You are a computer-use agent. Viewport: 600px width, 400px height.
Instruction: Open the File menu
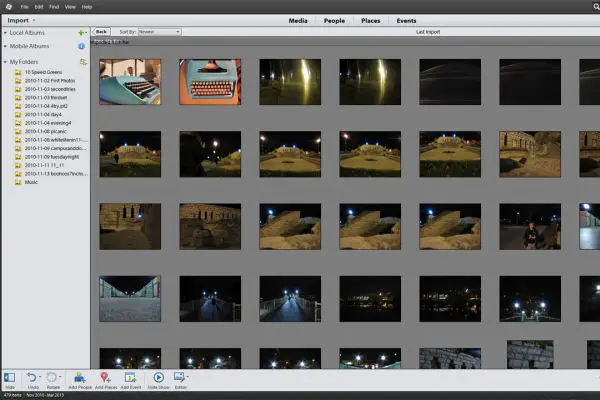point(24,7)
